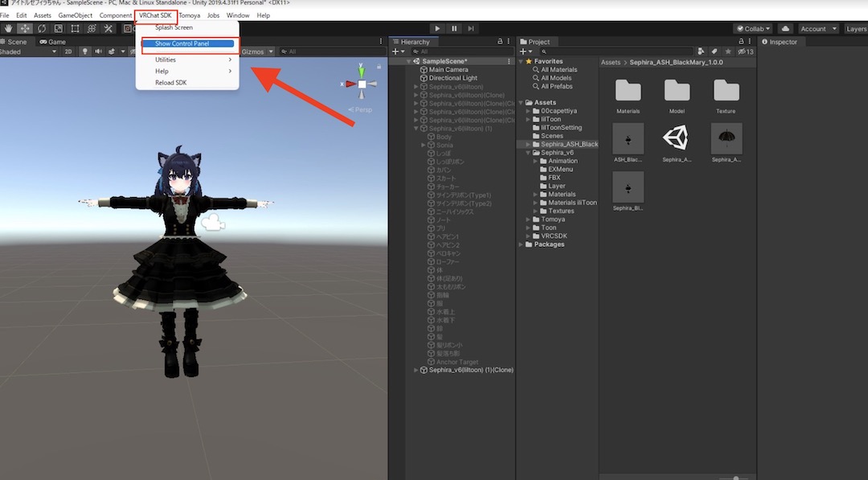The height and width of the screenshot is (480, 868).
Task: Click the Pause button
Action: tap(452, 28)
